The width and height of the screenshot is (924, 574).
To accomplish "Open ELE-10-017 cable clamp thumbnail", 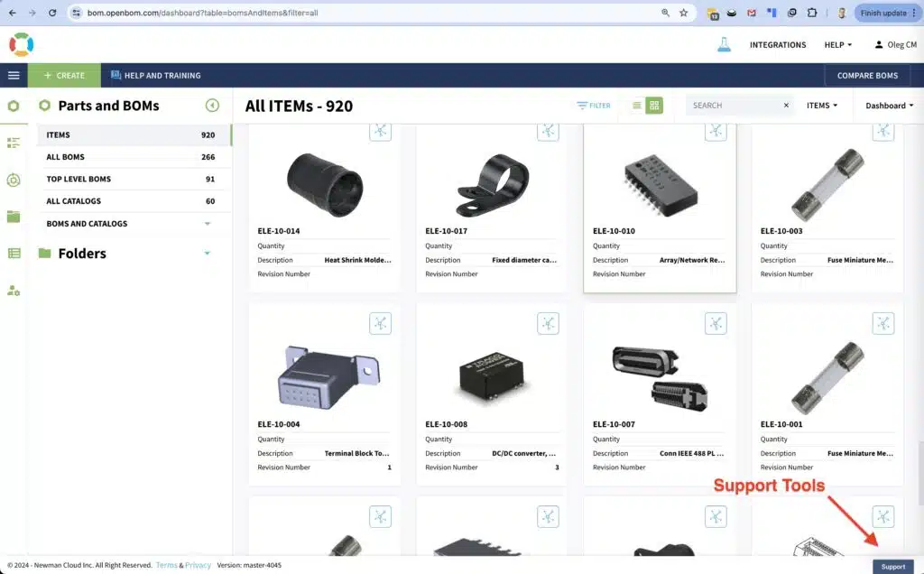I will pyautogui.click(x=493, y=184).
